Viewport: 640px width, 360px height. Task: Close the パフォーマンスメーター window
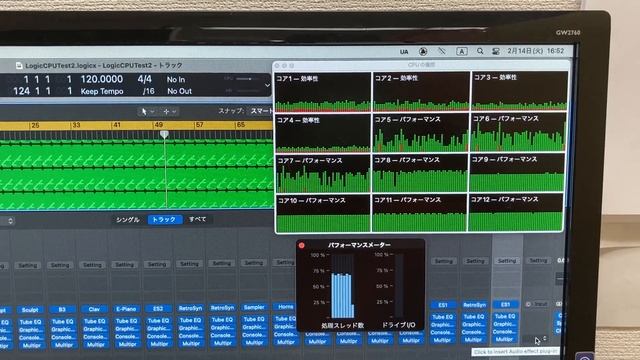pos(302,245)
